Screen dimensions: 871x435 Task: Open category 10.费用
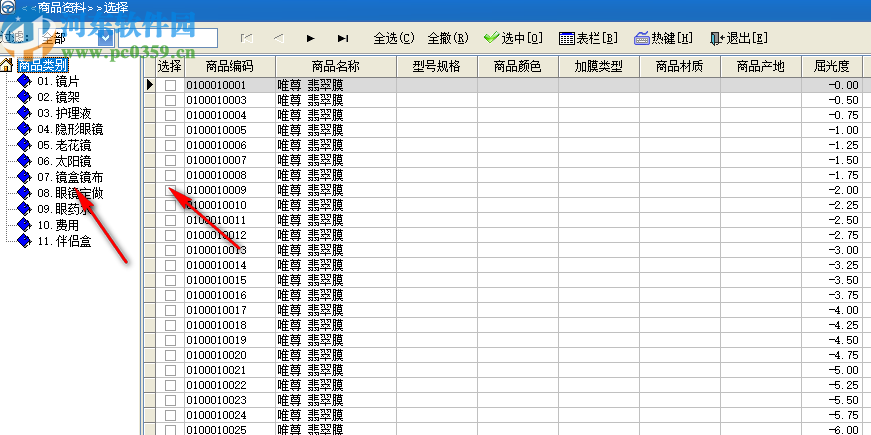click(x=58, y=226)
